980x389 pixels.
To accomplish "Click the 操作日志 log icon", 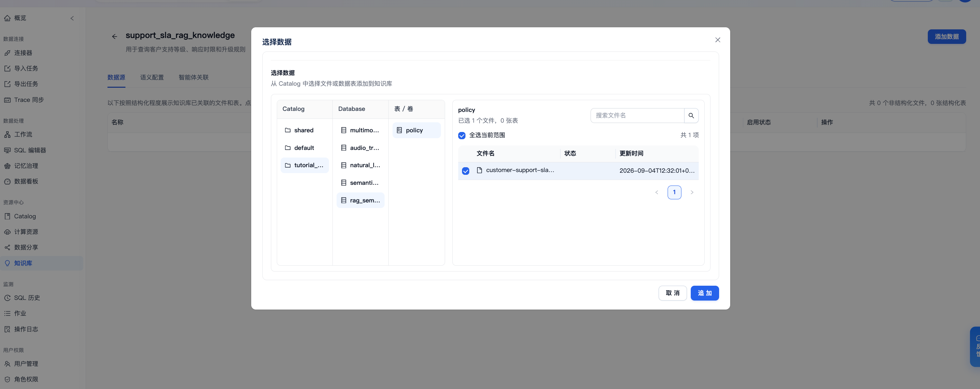I will [x=7, y=329].
